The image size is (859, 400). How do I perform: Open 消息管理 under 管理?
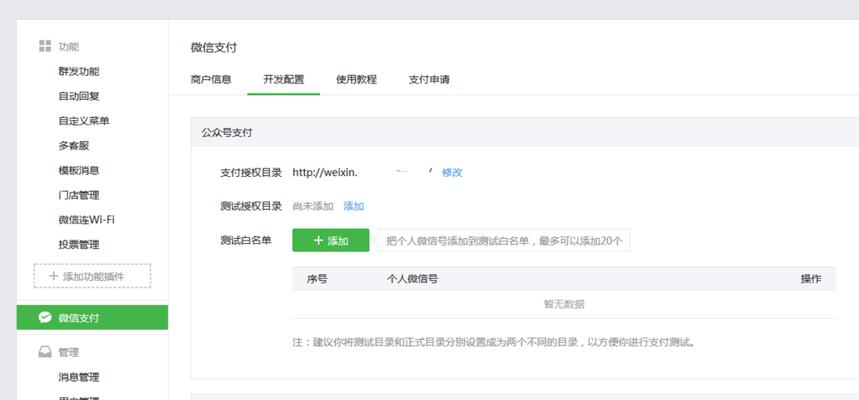pyautogui.click(x=79, y=377)
